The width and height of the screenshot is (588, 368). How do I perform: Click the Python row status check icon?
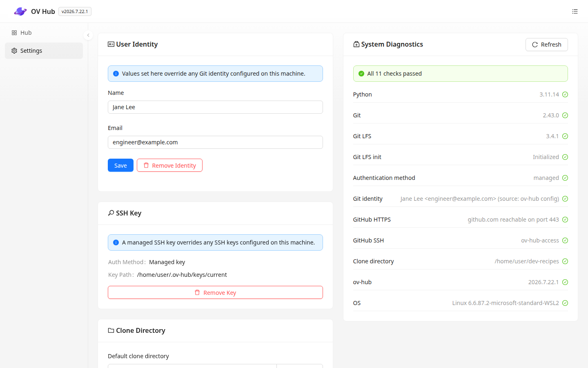click(x=565, y=94)
